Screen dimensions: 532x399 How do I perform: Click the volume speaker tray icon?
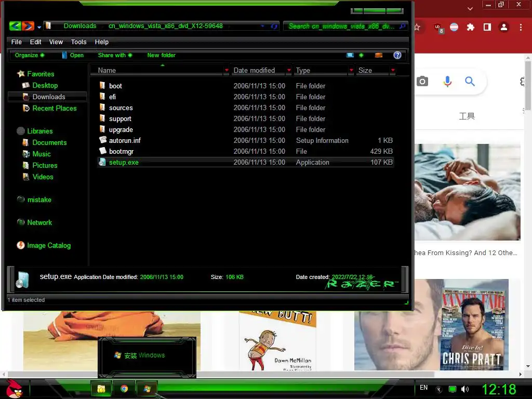pos(465,389)
